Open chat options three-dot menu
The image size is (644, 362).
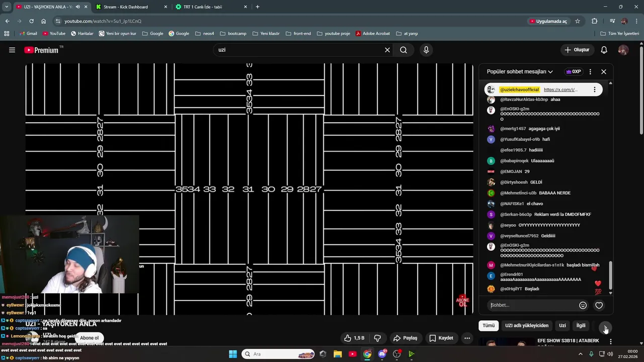click(x=590, y=72)
